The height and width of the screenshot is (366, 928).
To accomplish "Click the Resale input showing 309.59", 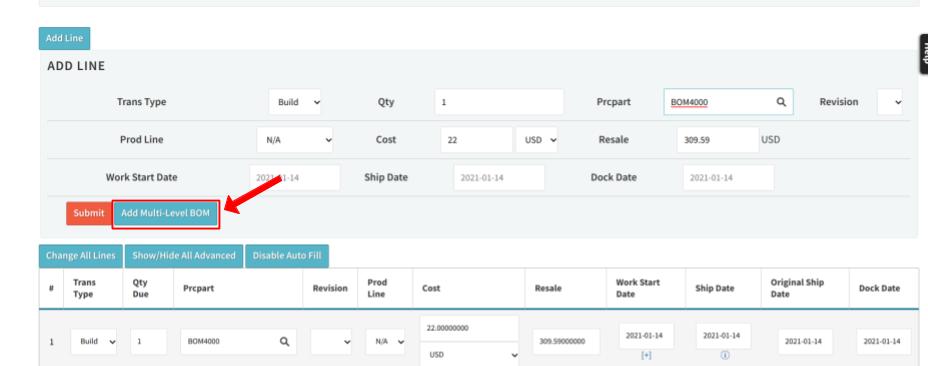I will (718, 140).
